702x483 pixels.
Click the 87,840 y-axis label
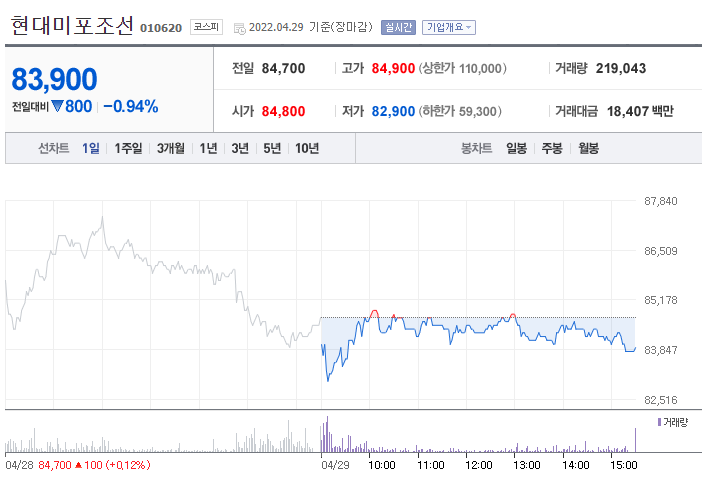coord(661,201)
